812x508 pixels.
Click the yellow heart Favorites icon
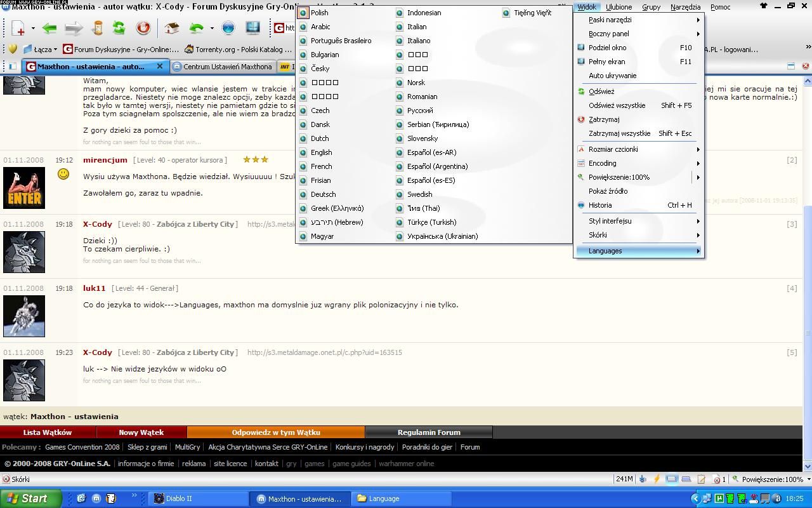click(12, 49)
